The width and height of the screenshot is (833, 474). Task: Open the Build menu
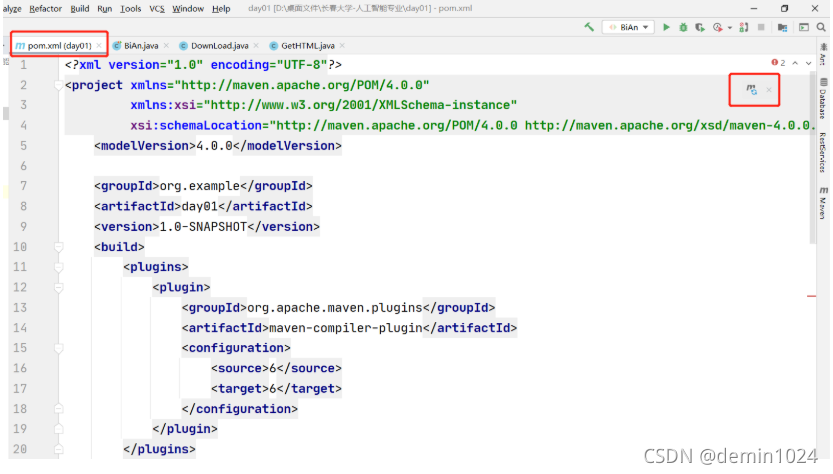click(x=80, y=9)
